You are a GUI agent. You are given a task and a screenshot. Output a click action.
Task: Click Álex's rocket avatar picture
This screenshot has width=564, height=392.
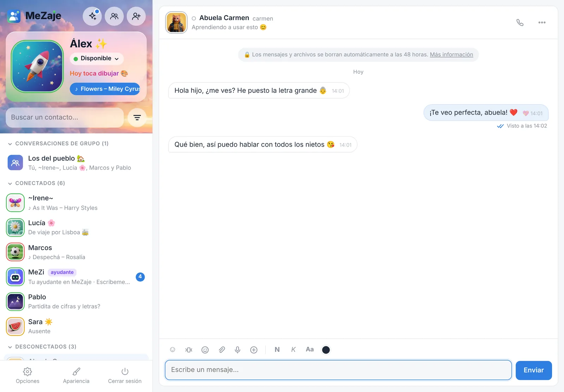tap(37, 66)
